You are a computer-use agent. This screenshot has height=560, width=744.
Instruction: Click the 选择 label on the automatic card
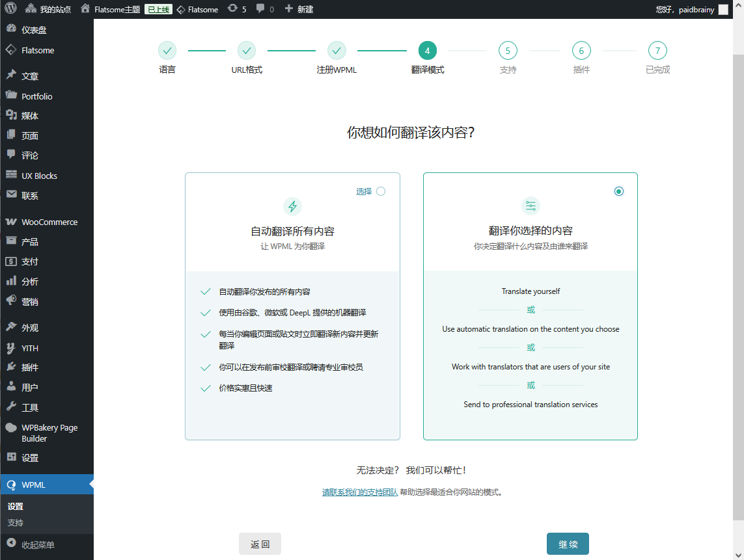coord(364,191)
